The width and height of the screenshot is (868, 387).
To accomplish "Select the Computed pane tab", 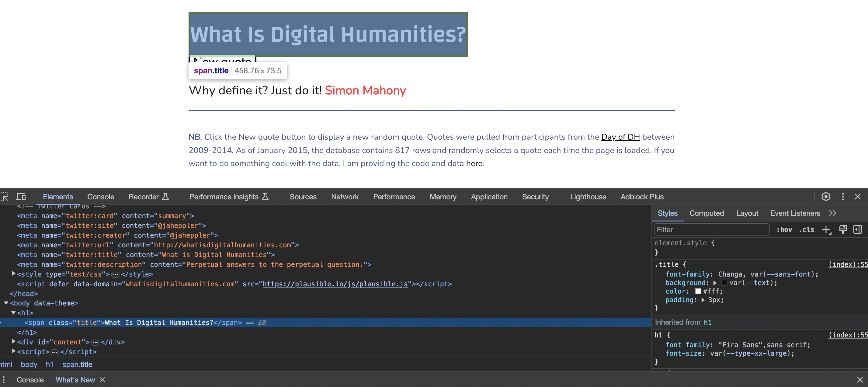I will point(706,213).
